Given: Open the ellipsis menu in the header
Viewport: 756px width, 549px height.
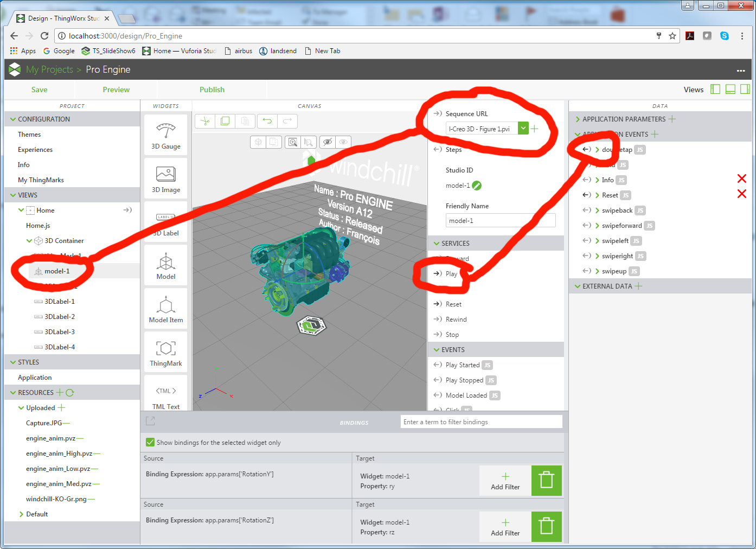Looking at the screenshot, I should pos(741,71).
